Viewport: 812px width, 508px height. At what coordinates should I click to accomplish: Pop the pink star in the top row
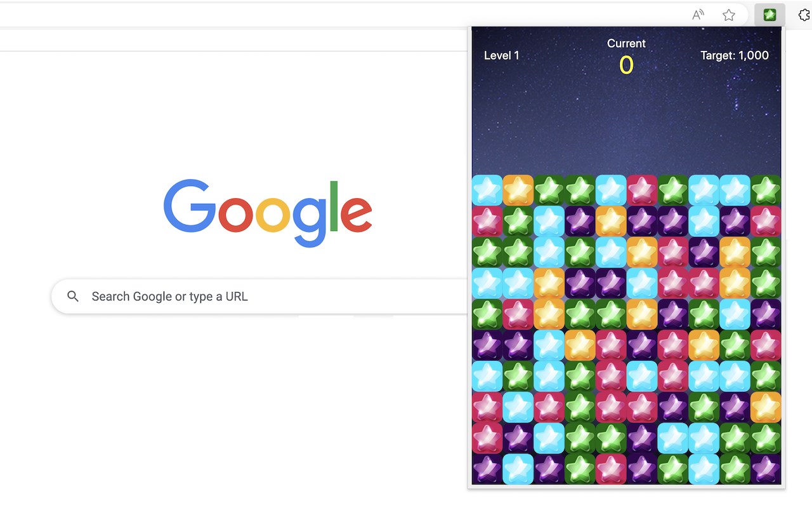pos(642,190)
